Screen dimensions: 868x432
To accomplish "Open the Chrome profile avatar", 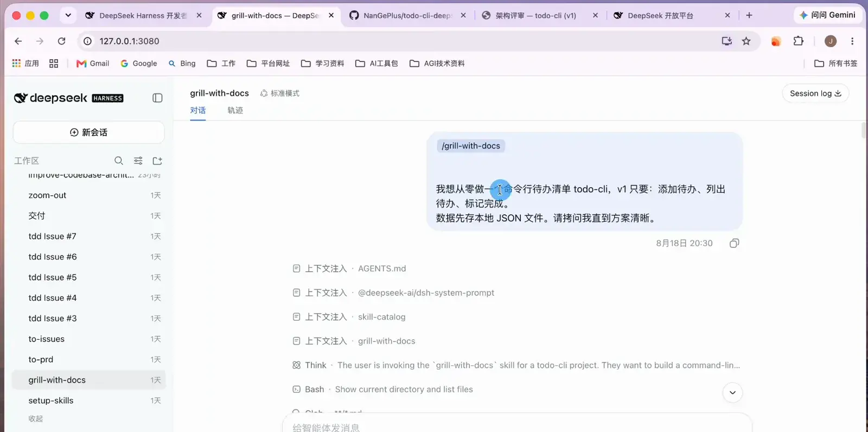I will 831,41.
